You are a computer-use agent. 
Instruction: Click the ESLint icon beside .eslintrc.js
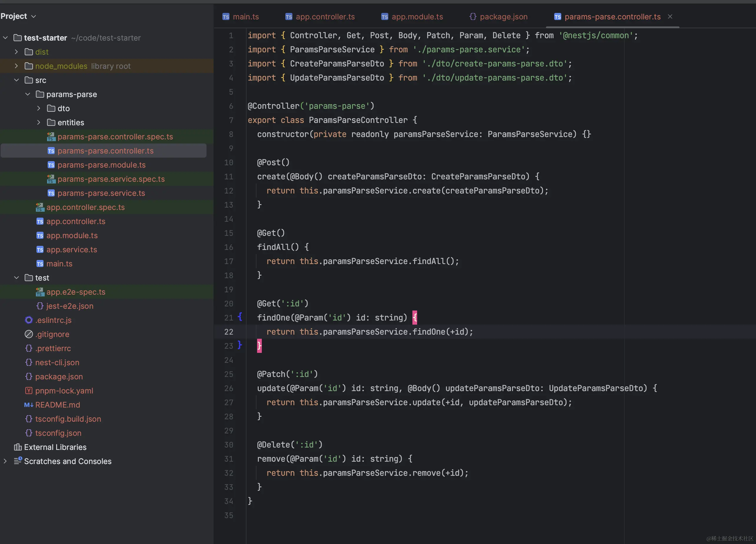point(29,320)
